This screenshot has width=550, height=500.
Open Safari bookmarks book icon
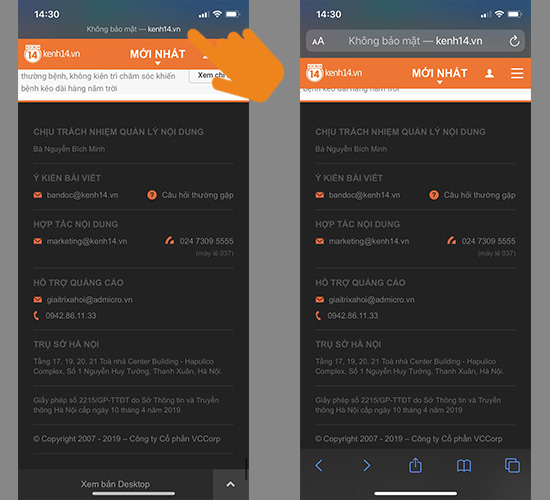click(x=464, y=466)
